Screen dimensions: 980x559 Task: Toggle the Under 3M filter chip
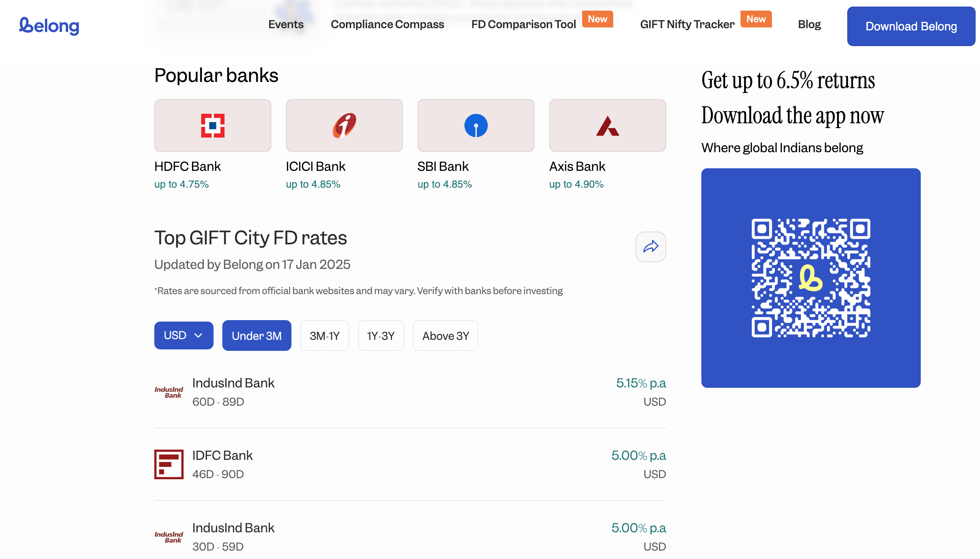pyautogui.click(x=256, y=335)
